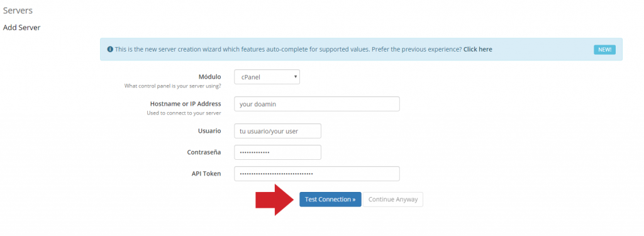Click the Continue Anyway button
The image size is (644, 236).
point(393,199)
